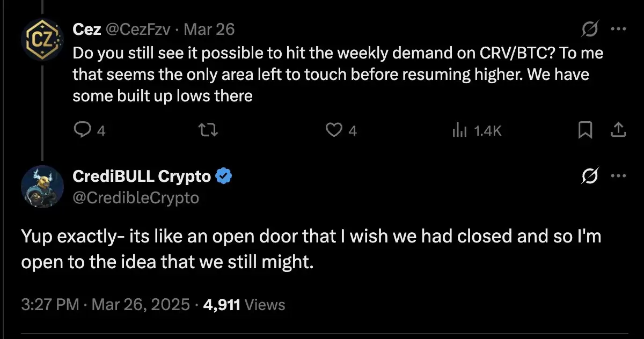Image resolution: width=644 pixels, height=339 pixels.
Task: Open more options on Cez's tweet
Action: (619, 30)
